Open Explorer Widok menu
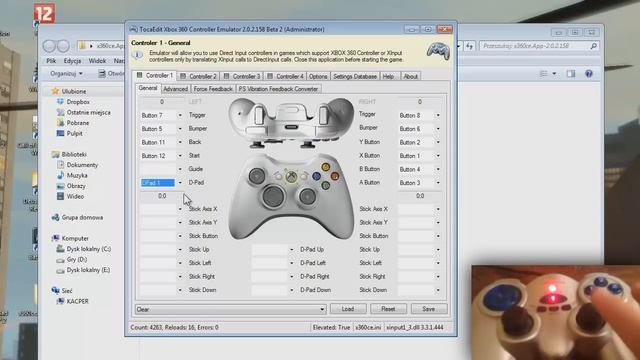The image size is (640, 360). tap(97, 61)
